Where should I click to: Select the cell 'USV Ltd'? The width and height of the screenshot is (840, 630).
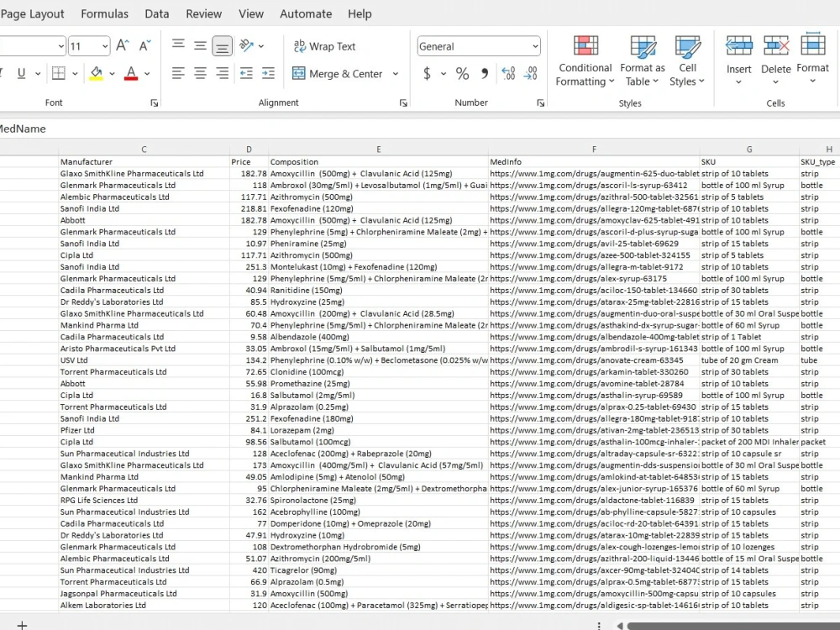point(144,360)
